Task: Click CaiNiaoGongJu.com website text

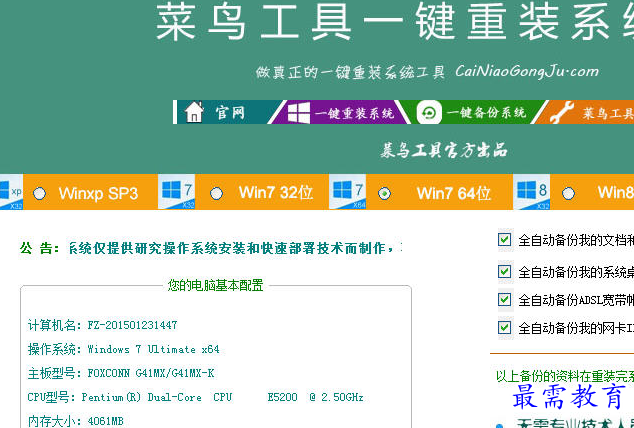Action: 527,72
